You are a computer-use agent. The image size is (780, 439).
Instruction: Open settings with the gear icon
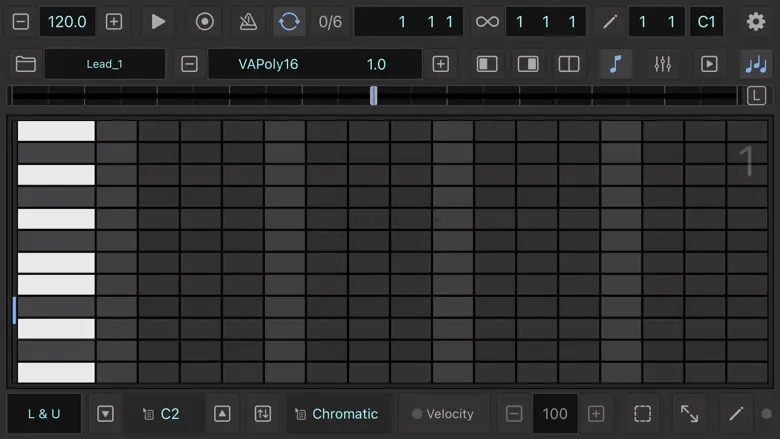coord(756,21)
